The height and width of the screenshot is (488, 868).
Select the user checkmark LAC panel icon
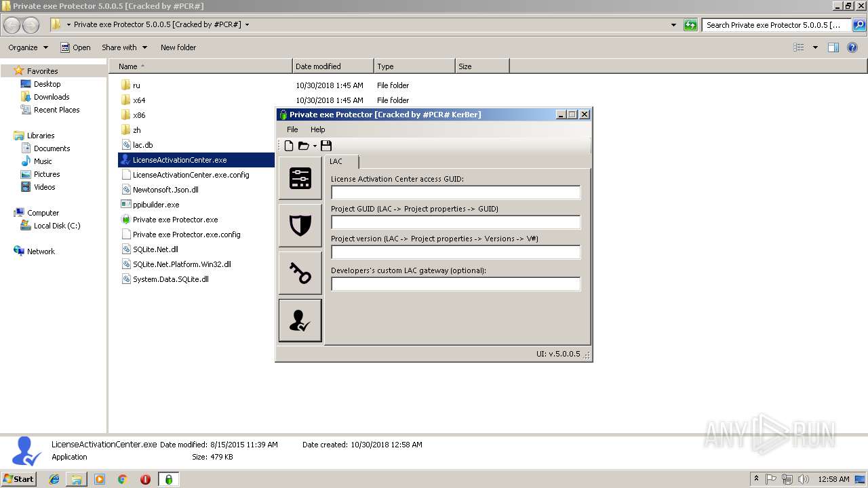tap(300, 321)
